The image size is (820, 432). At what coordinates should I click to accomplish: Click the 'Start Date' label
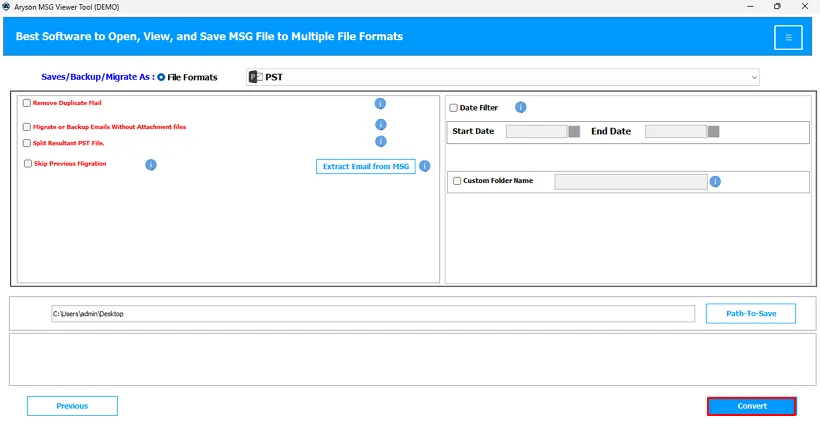click(x=473, y=131)
